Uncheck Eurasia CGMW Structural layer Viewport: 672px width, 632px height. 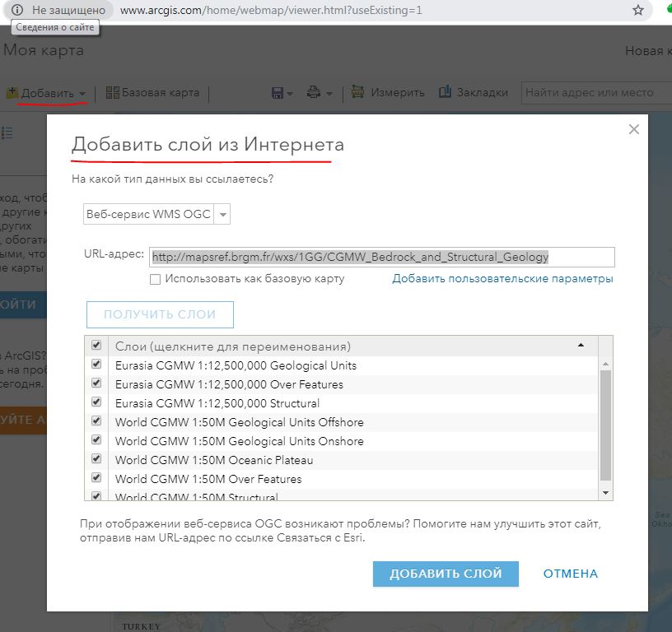coord(96,402)
